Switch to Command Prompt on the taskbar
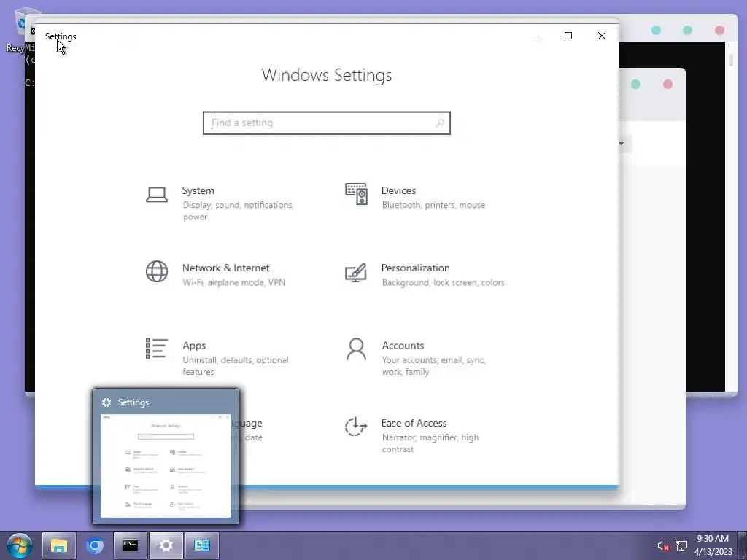Screen dimensions: 747x560 click(x=130, y=545)
